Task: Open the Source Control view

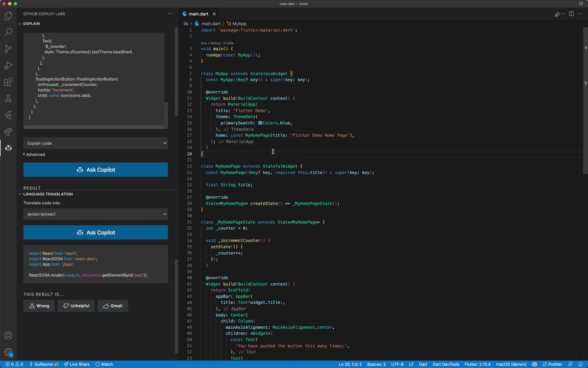Action: (8, 49)
